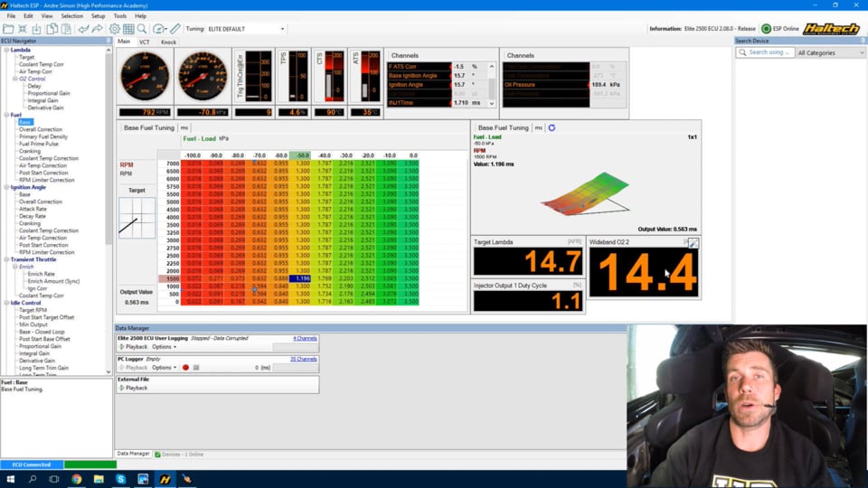
Task: Collapse the Transient Throttle tree node
Action: tap(6, 259)
